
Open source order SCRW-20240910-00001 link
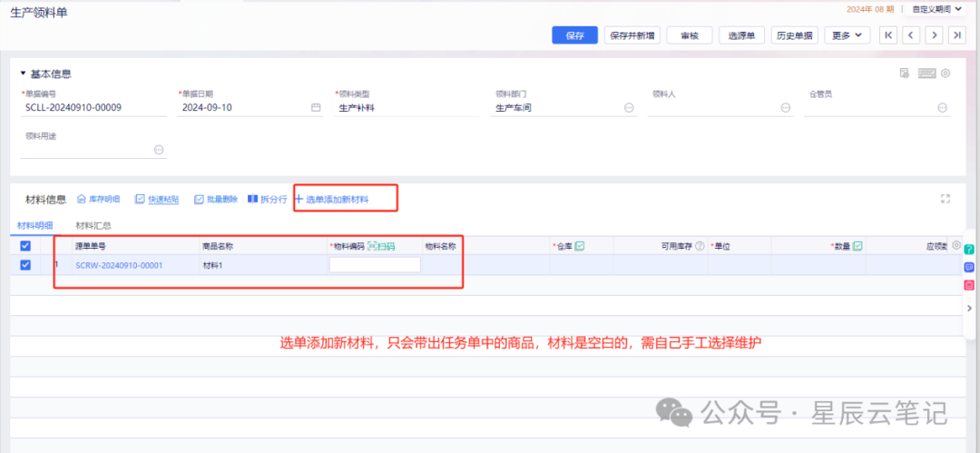(120, 265)
